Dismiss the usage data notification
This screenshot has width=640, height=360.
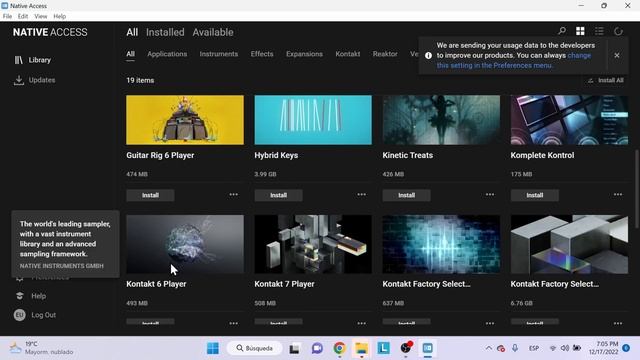[x=617, y=55]
